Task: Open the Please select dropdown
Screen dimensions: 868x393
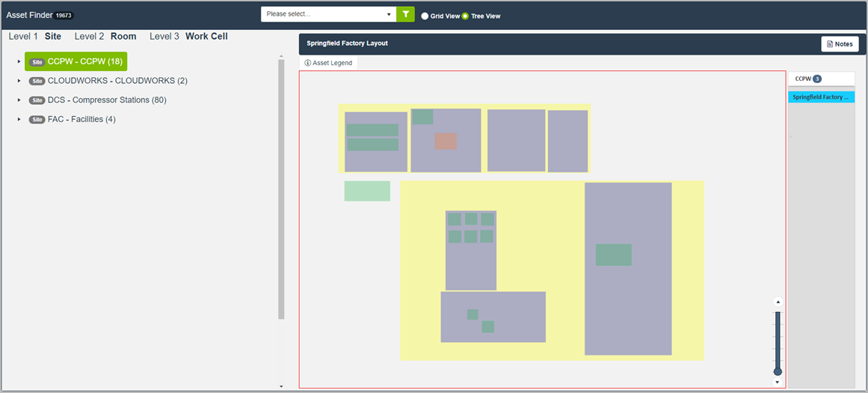Action: tap(330, 14)
